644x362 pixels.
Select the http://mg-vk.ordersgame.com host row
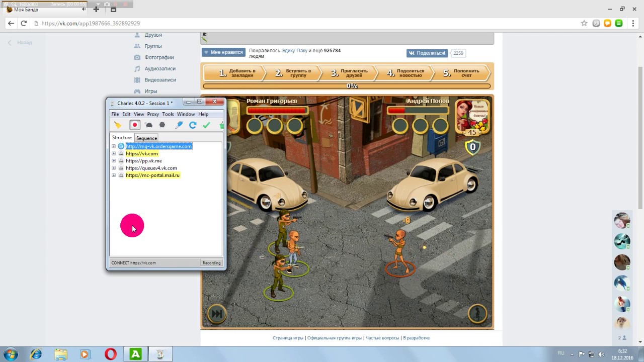pyautogui.click(x=158, y=146)
